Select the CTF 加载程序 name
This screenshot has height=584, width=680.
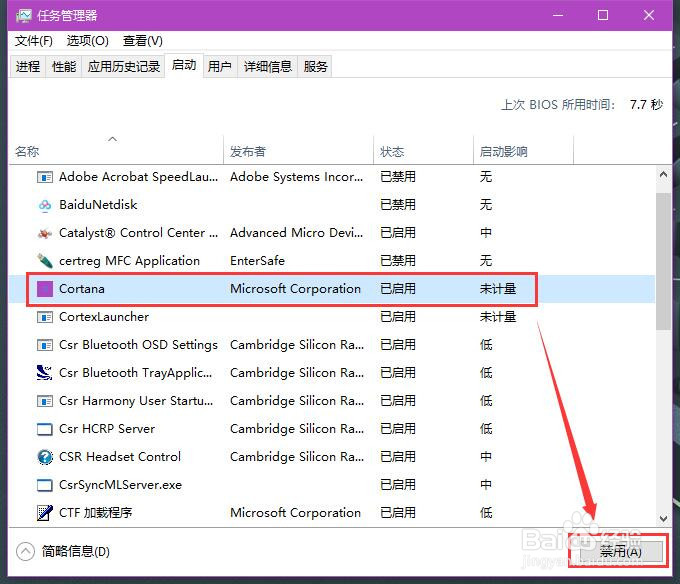pos(95,513)
